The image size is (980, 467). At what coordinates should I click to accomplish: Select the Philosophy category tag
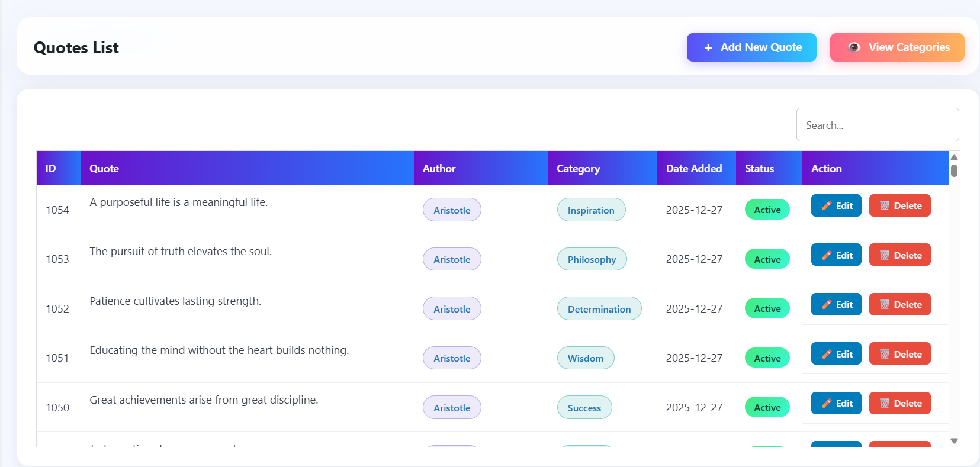(x=592, y=259)
